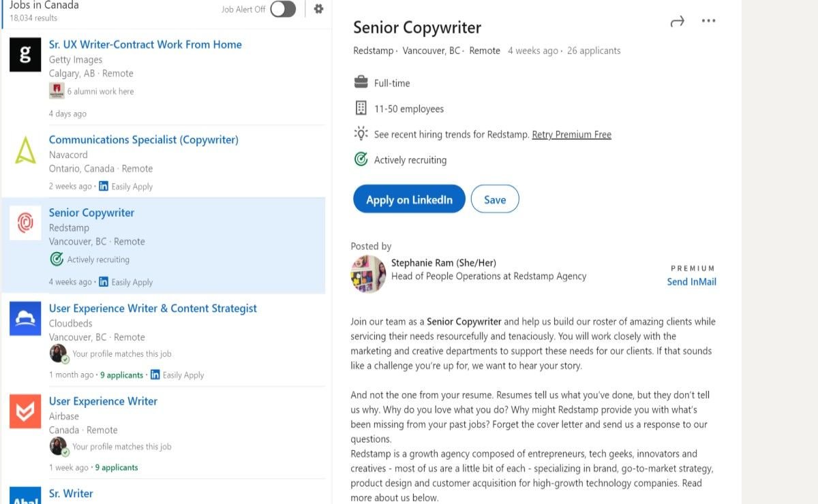Viewport: 818px width, 504px height.
Task: Open the three-dot more options menu
Action: (708, 21)
